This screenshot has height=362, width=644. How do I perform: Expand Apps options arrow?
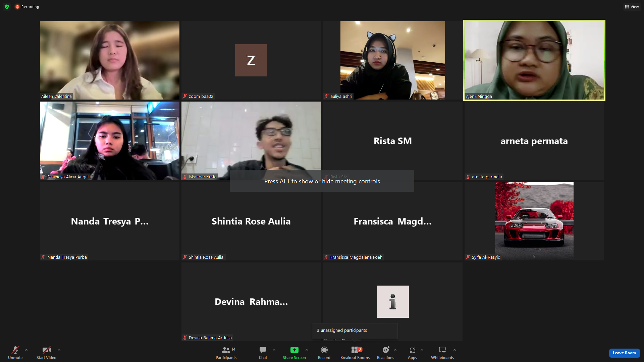tap(422, 350)
